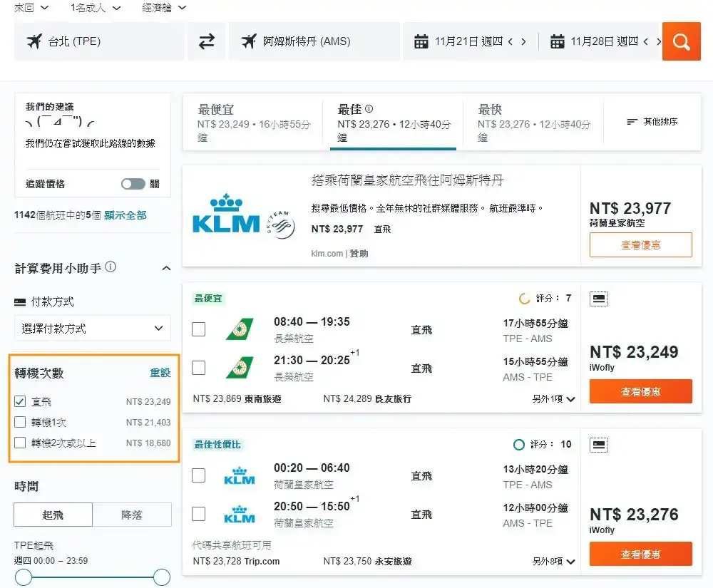Swap origin and destination airports
713x588 pixels.
click(x=207, y=41)
